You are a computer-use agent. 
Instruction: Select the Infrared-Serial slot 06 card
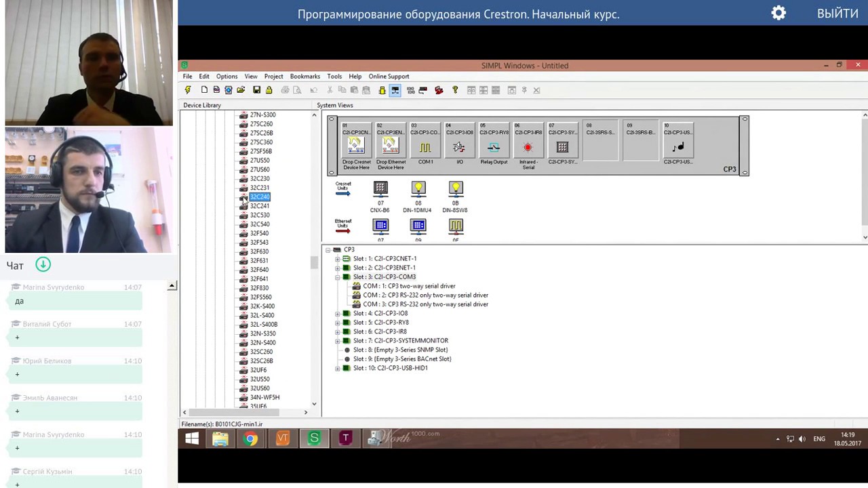pos(528,145)
